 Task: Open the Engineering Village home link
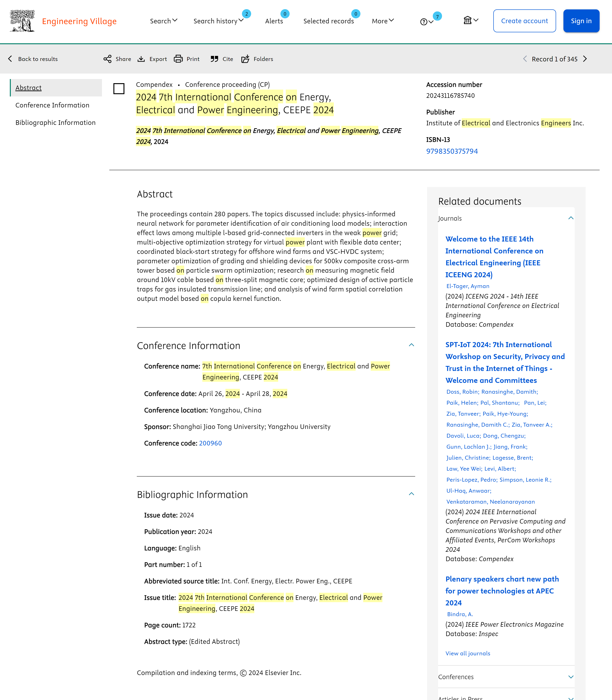(x=79, y=21)
